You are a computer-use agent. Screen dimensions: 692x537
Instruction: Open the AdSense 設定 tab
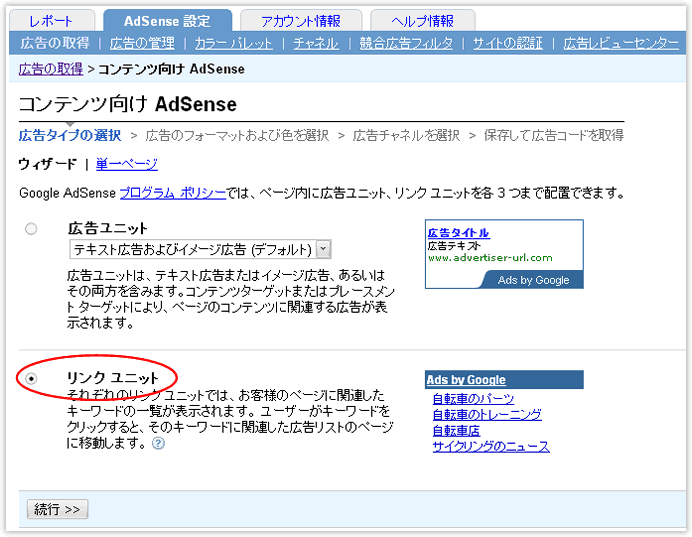click(167, 21)
